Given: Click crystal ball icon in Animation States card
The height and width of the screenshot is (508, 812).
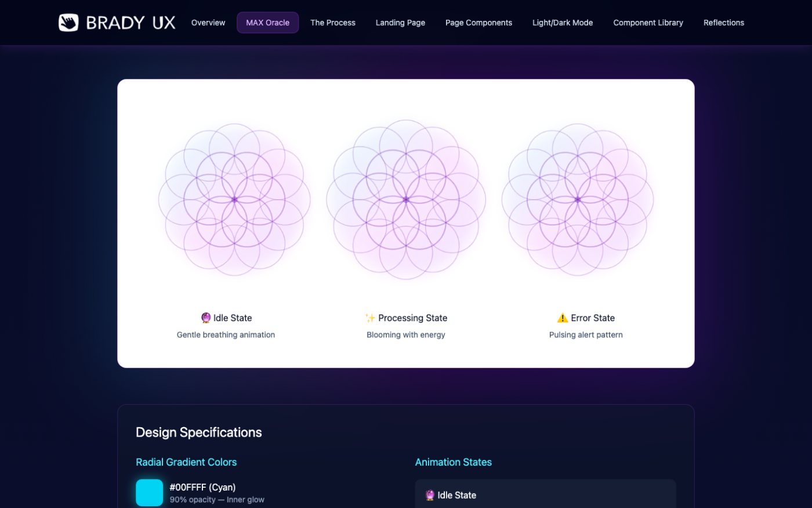Looking at the screenshot, I should point(430,495).
